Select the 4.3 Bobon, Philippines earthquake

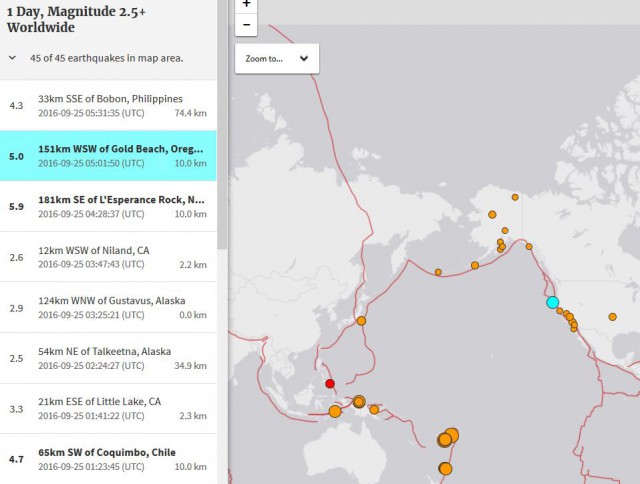(x=108, y=106)
